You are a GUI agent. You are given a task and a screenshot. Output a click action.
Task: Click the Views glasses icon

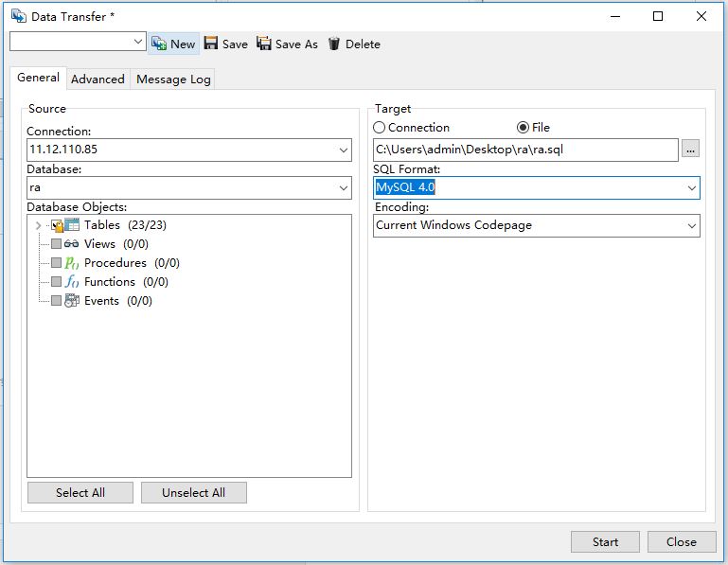(x=71, y=244)
